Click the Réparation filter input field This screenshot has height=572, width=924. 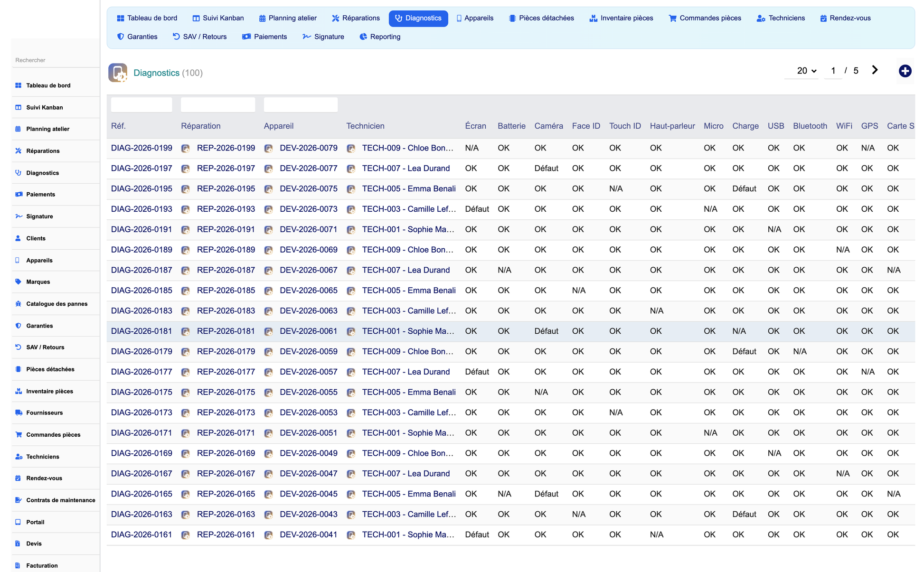pyautogui.click(x=218, y=104)
